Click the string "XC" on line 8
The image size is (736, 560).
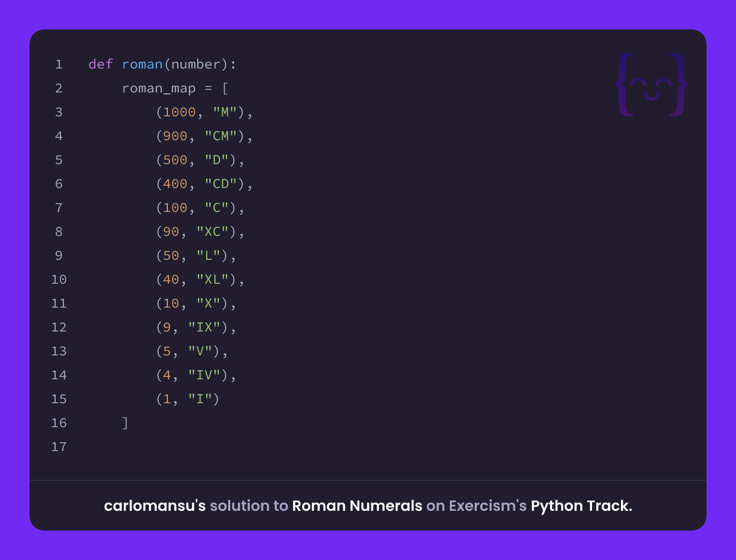point(213,231)
